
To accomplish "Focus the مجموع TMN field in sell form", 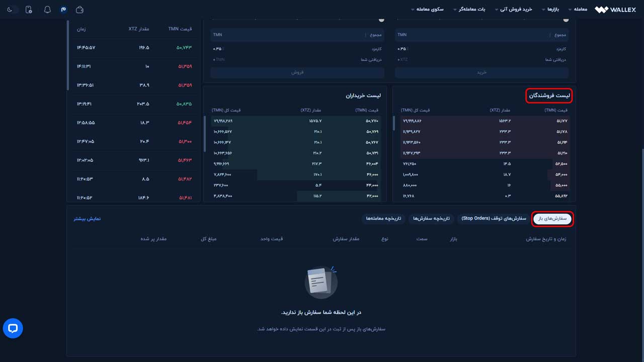I will coord(297,35).
